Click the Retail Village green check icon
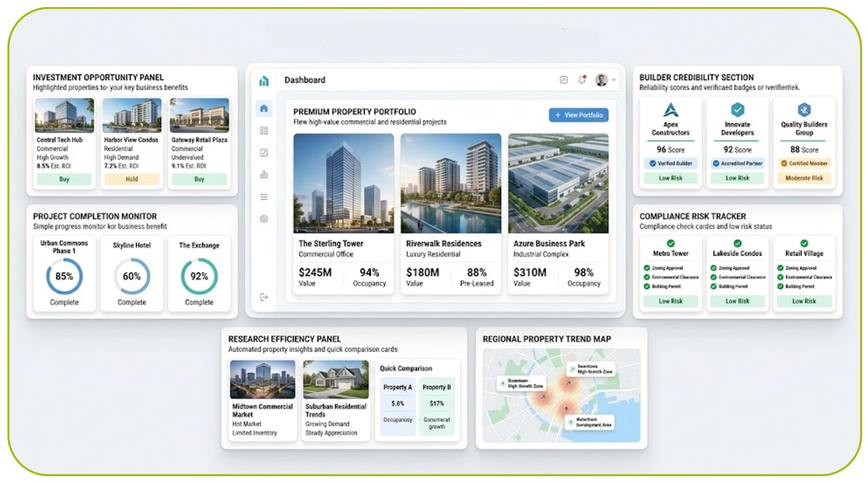This screenshot has width=868, height=484. click(x=804, y=243)
